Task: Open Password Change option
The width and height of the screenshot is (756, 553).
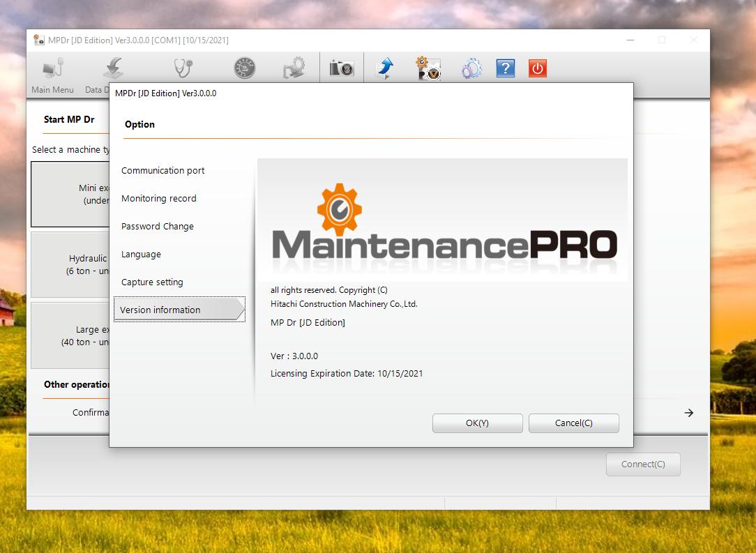Action: [x=157, y=227]
